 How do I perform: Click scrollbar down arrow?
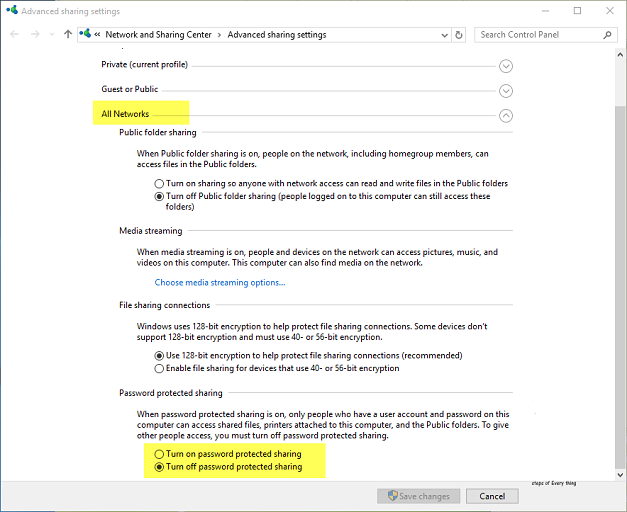point(620,475)
